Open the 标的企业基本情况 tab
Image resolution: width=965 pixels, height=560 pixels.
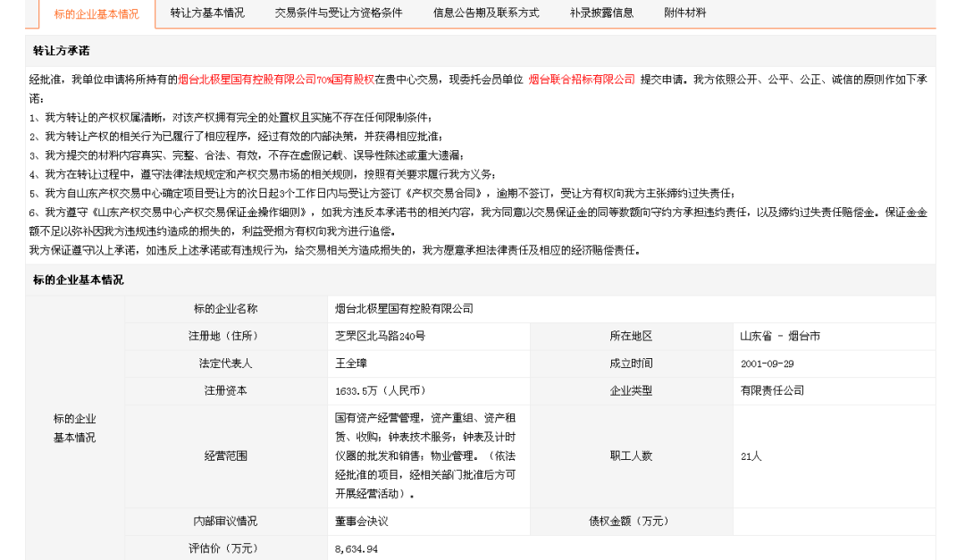(96, 13)
